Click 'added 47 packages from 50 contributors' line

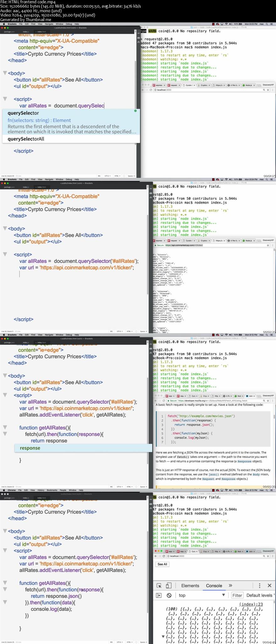tap(188, 43)
